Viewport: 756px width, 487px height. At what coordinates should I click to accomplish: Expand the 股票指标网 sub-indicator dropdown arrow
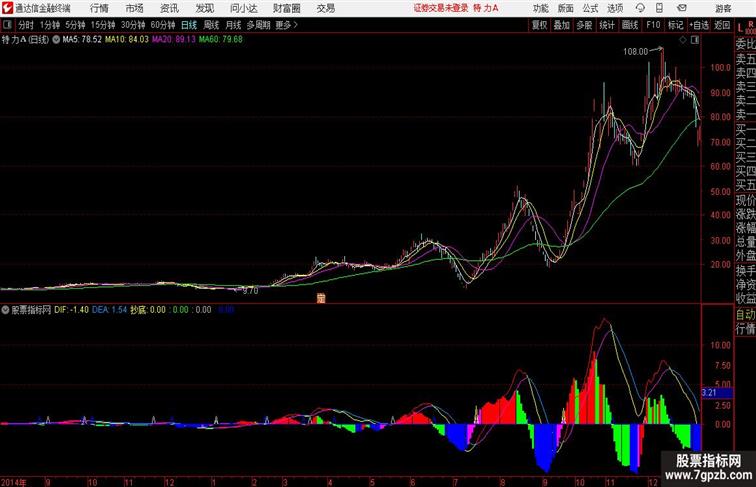click(x=5, y=310)
